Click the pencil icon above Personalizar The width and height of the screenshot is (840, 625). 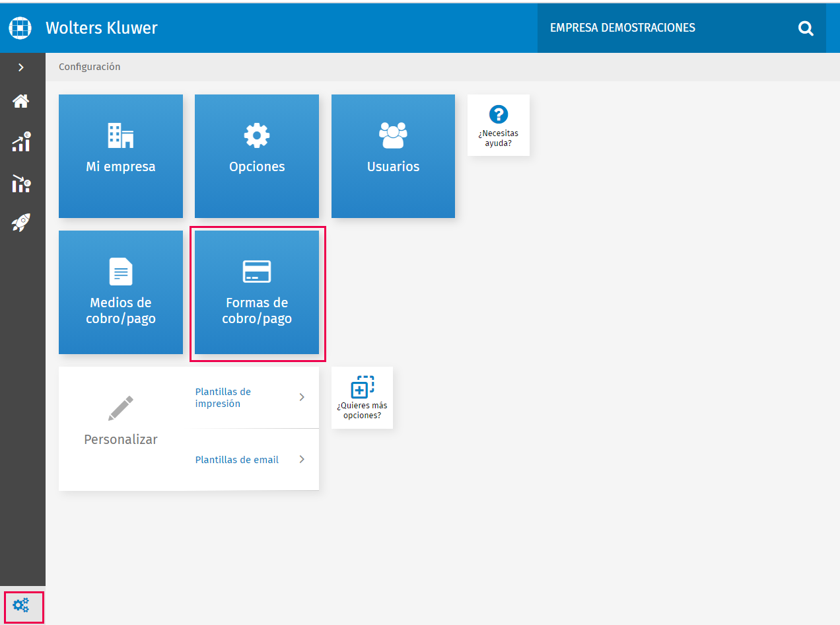click(x=121, y=408)
